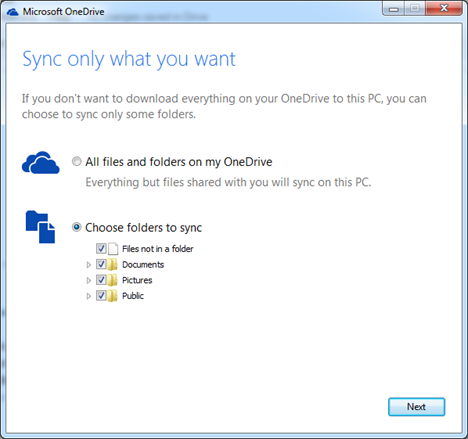The width and height of the screenshot is (468, 439).
Task: Click the Documents folder icon
Action: click(x=113, y=264)
